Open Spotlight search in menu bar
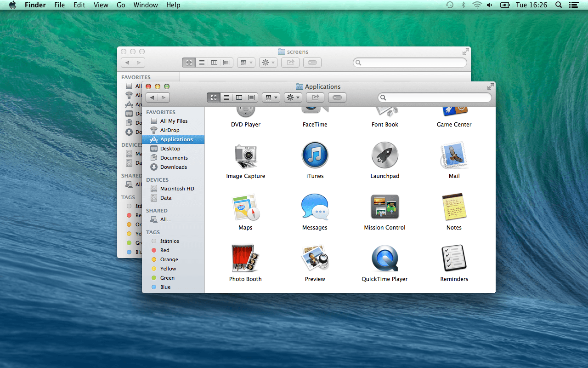 pyautogui.click(x=559, y=5)
